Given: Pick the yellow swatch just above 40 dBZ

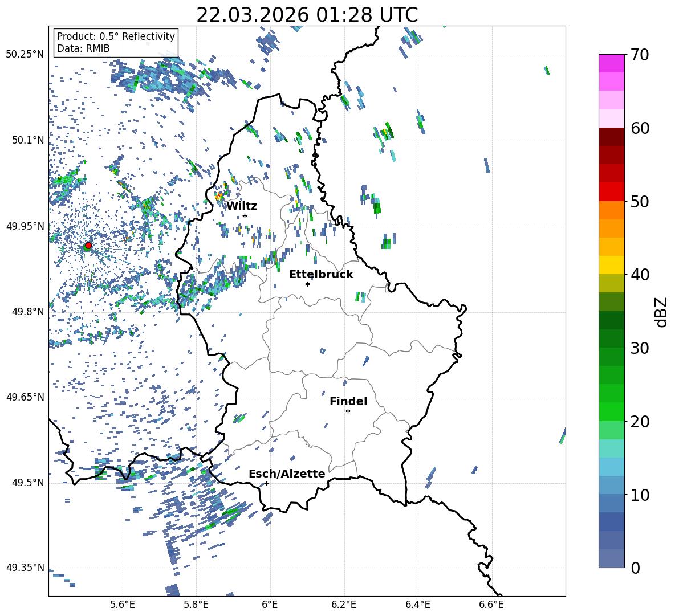Looking at the screenshot, I should pyautogui.click(x=611, y=265).
